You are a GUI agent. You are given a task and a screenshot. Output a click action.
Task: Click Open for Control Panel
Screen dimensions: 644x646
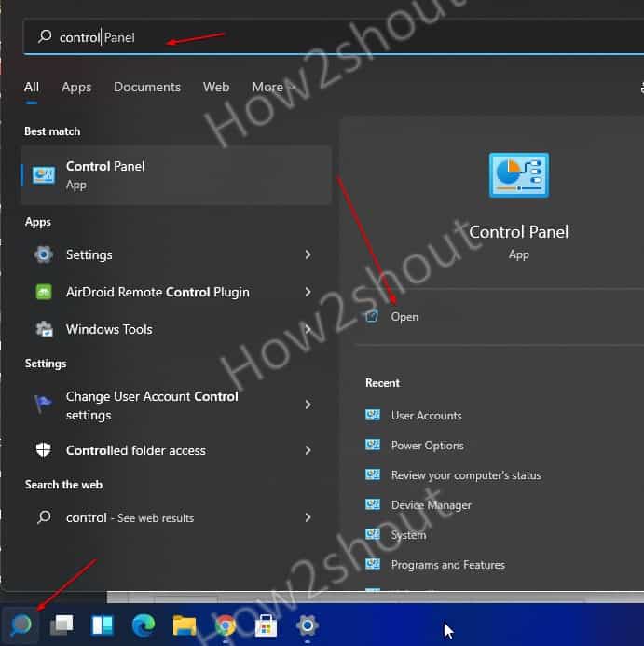click(404, 317)
